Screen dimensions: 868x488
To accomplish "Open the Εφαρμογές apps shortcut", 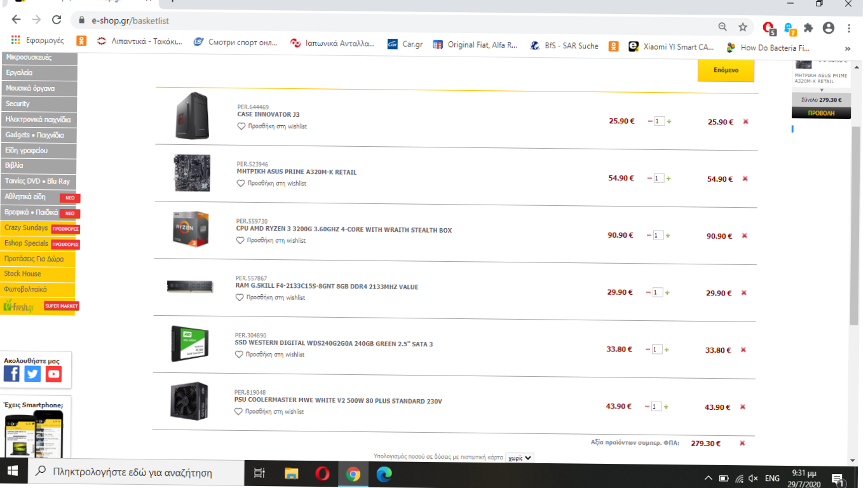I will 37,40.
